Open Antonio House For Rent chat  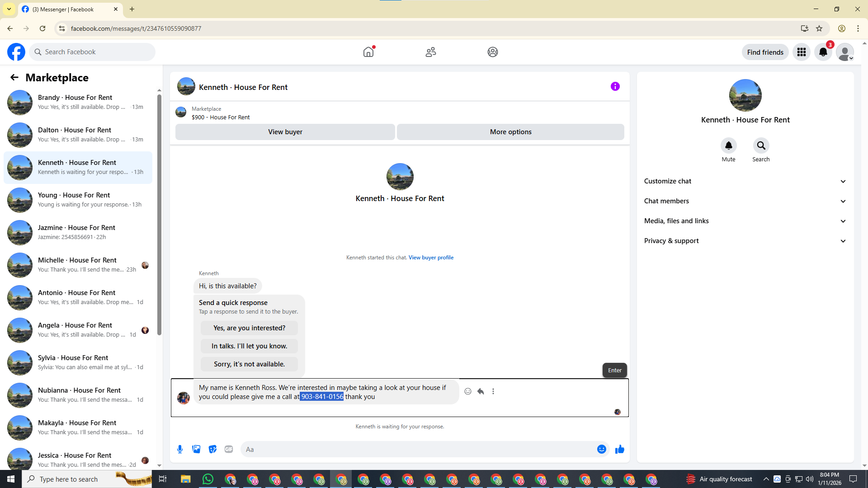click(78, 297)
